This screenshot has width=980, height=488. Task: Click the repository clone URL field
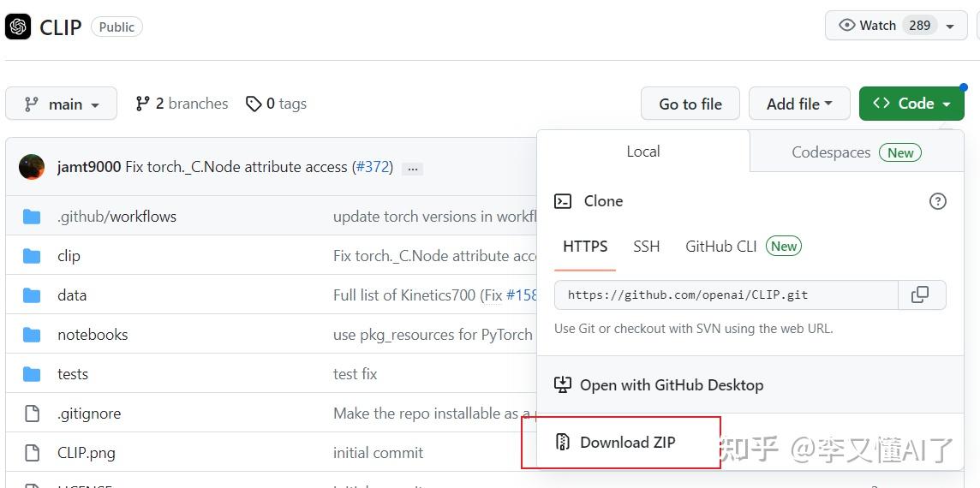pos(726,295)
